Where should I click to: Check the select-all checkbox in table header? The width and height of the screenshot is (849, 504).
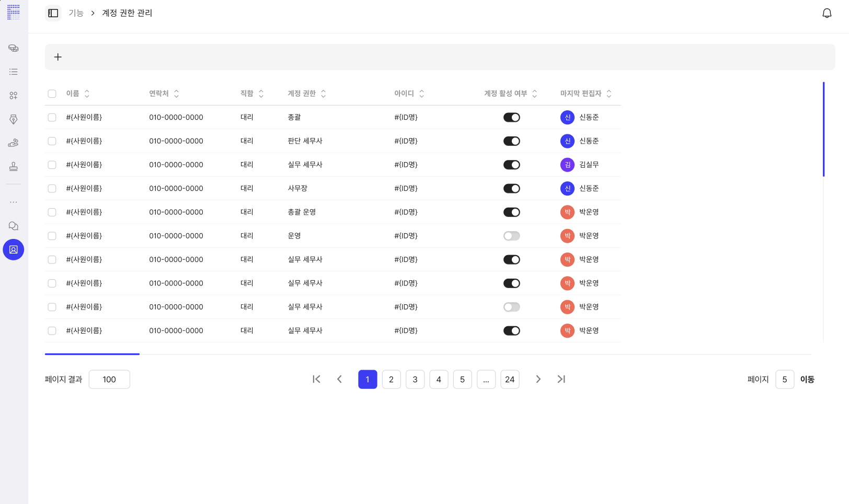(x=52, y=94)
